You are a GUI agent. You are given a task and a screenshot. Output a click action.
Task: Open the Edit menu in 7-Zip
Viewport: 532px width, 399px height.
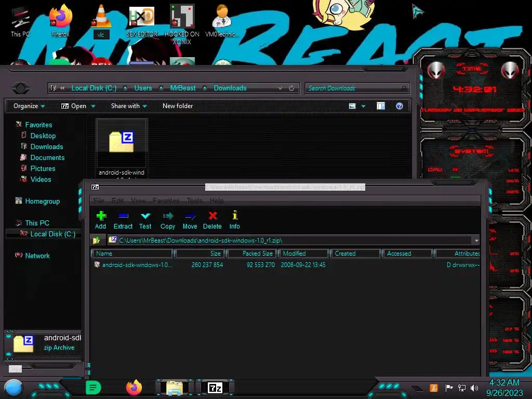117,201
